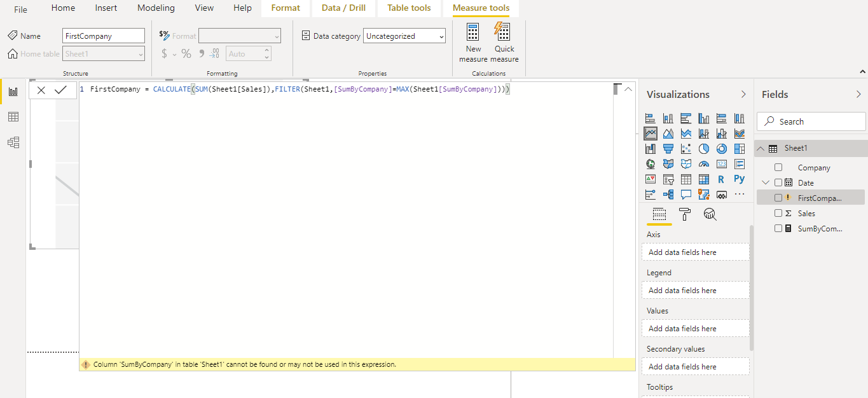Pick the Pie chart visual
868x398 pixels.
[x=704, y=149]
